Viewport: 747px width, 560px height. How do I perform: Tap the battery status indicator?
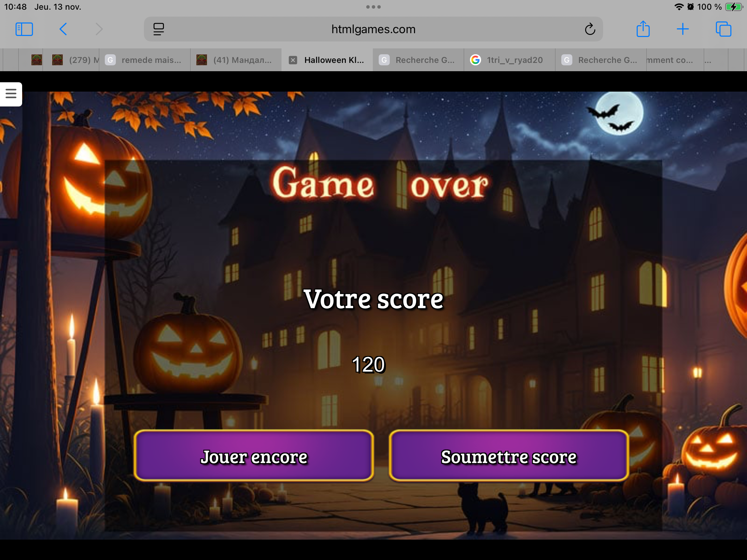point(733,7)
